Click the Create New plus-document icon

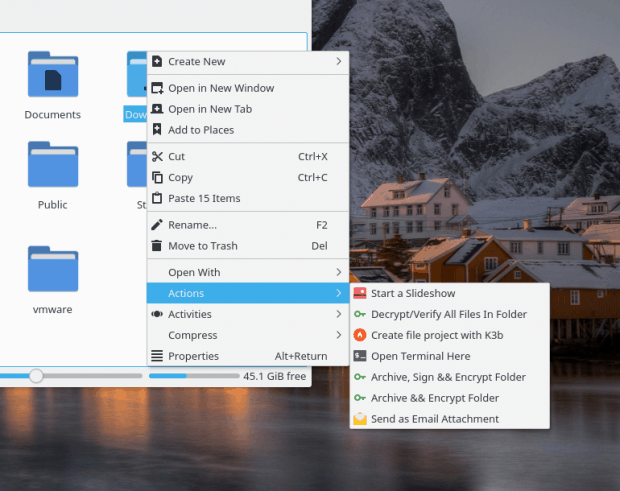[x=157, y=61]
